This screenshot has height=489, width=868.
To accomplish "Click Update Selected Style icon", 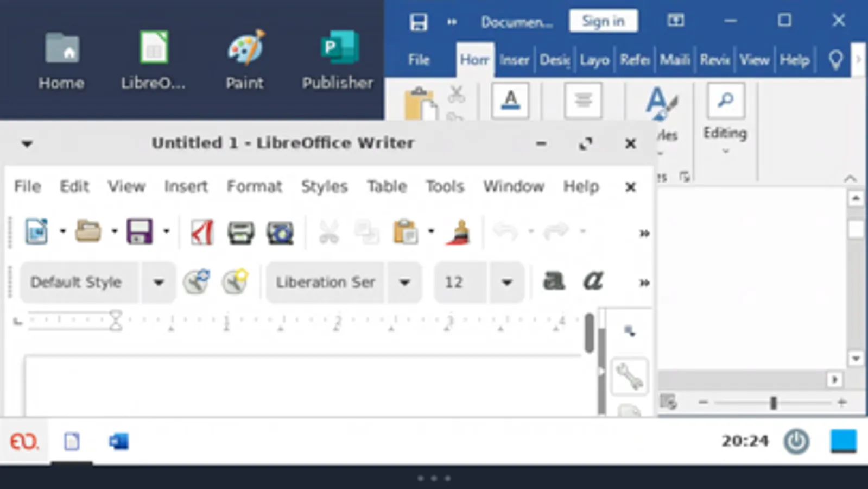I will click(x=197, y=282).
